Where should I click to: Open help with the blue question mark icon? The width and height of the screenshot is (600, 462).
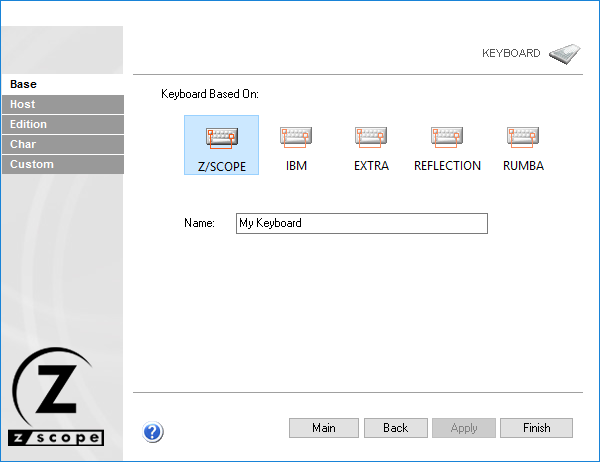[x=153, y=432]
